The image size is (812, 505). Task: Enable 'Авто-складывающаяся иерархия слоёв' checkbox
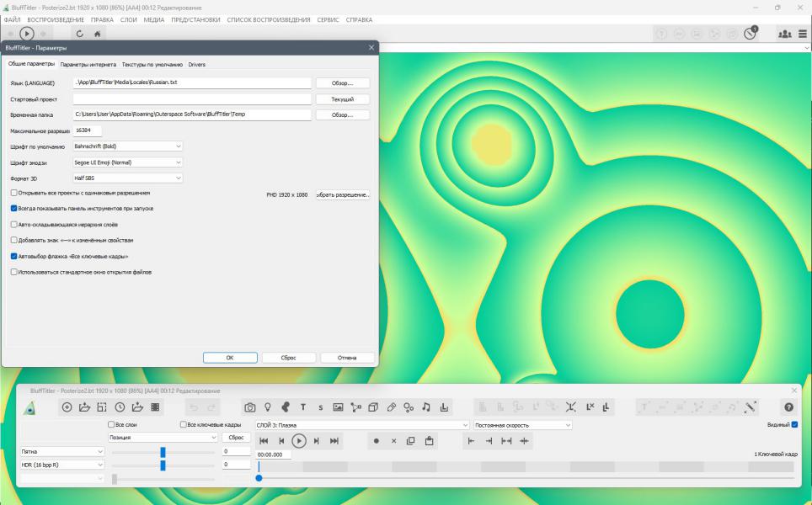(13, 225)
